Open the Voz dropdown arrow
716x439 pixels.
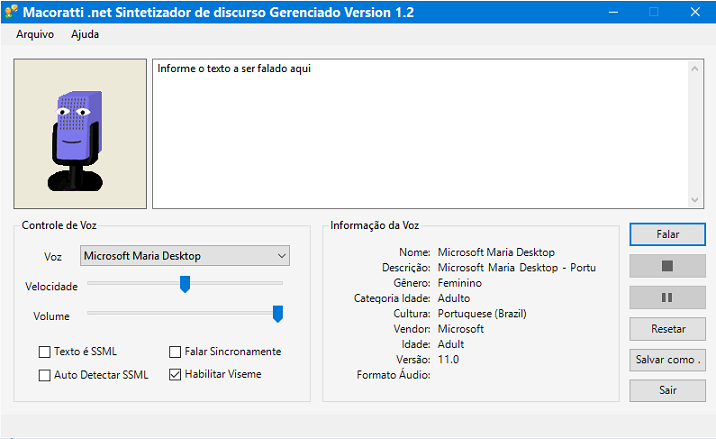(x=282, y=256)
